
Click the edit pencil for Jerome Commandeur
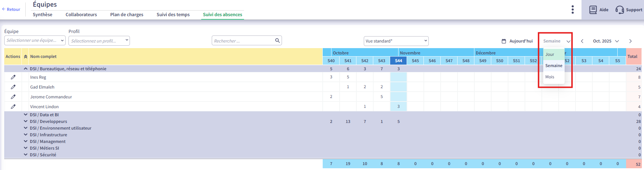[x=13, y=97]
